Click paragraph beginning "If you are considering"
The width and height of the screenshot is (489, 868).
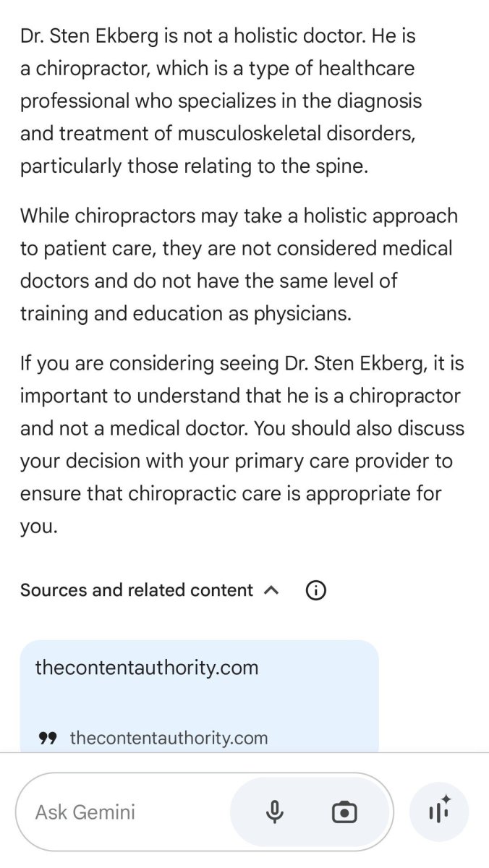click(x=242, y=445)
